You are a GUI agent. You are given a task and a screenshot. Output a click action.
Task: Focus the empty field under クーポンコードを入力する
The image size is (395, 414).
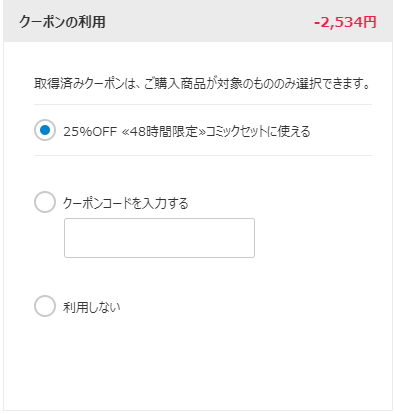coord(159,238)
